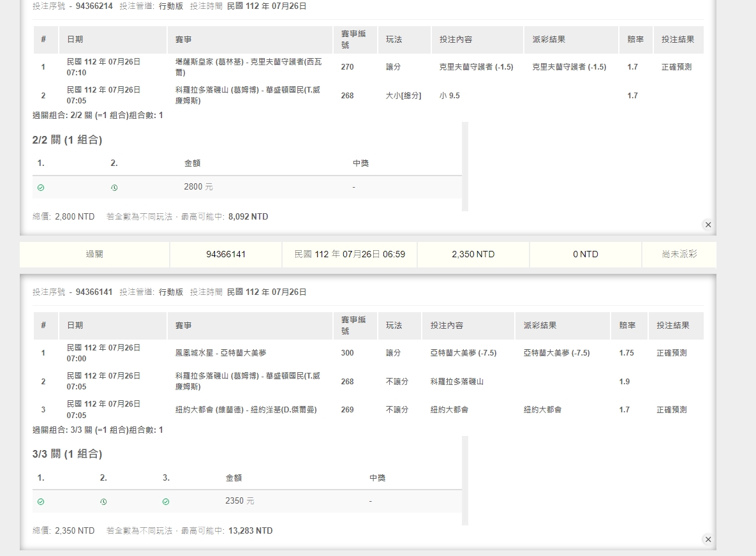Click the 2800 元 amount in the 2/2 關 row
The height and width of the screenshot is (556, 756).
click(198, 187)
